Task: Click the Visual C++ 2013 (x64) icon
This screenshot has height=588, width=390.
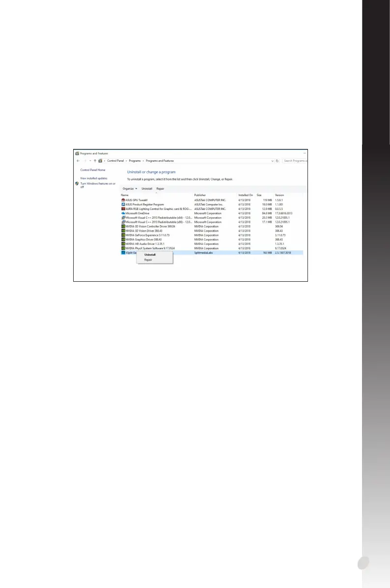Action: [x=123, y=217]
